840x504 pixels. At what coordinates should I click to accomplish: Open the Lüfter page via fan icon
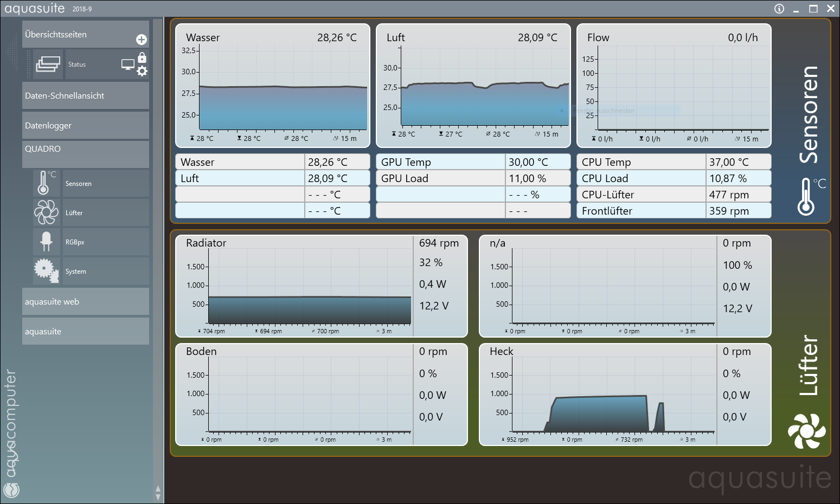(46, 212)
